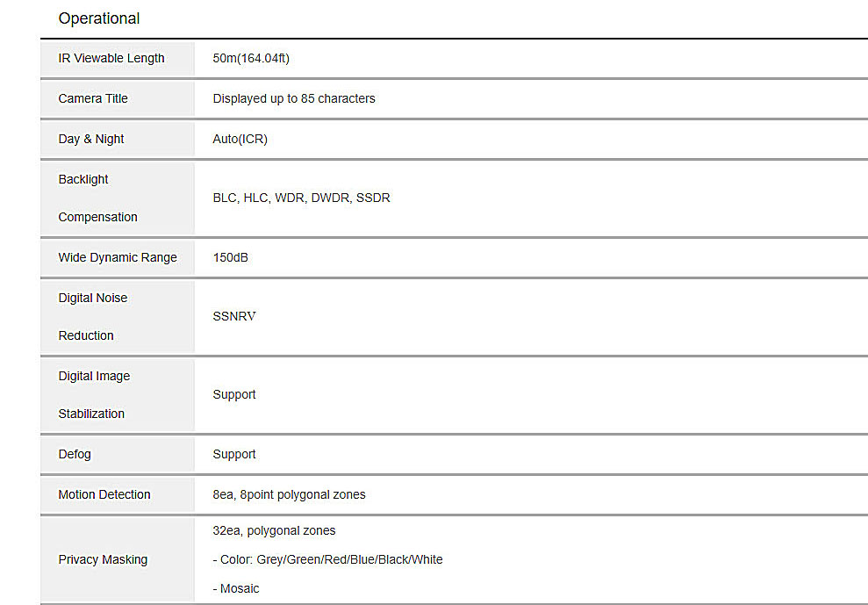
Task: Select the Privacy Masking label
Action: tap(103, 559)
